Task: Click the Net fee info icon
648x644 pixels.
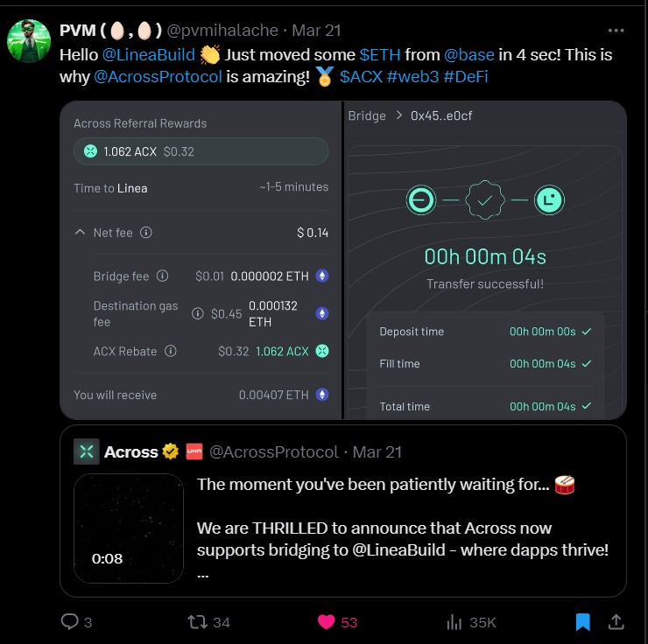Action: click(x=146, y=233)
